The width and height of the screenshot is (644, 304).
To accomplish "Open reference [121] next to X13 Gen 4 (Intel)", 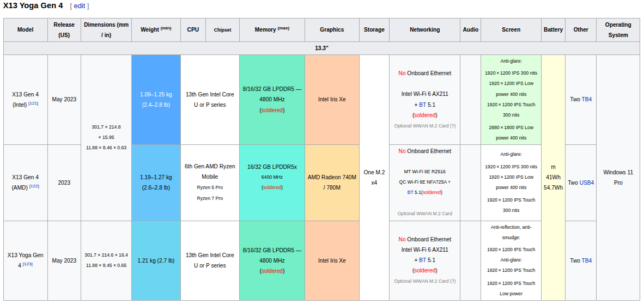I will (x=33, y=103).
